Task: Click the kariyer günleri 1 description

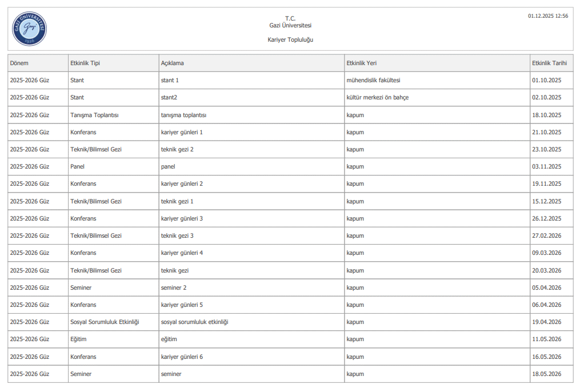Action: click(x=182, y=132)
